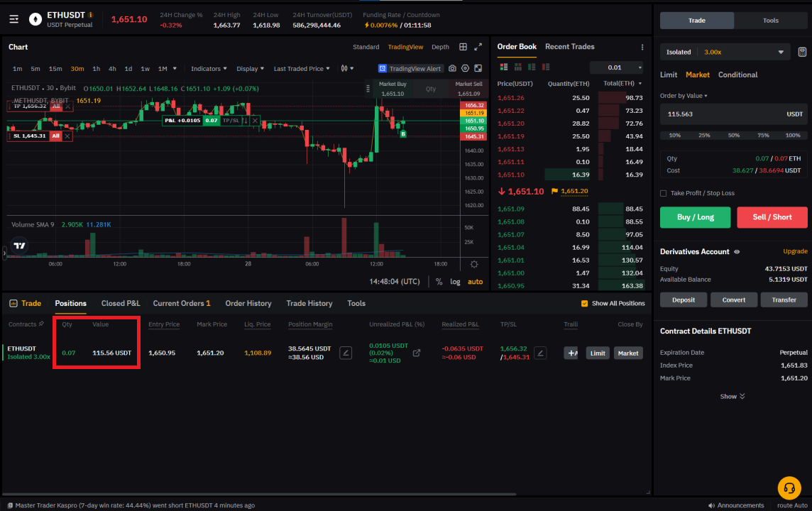The width and height of the screenshot is (812, 511).
Task: Expand the chart to fullscreen
Action: 478,47
